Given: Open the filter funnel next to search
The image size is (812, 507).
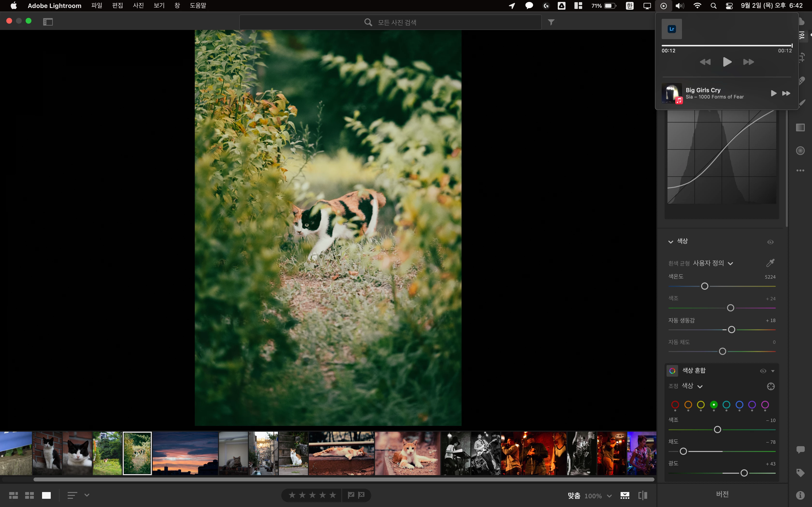Looking at the screenshot, I should click(x=551, y=22).
